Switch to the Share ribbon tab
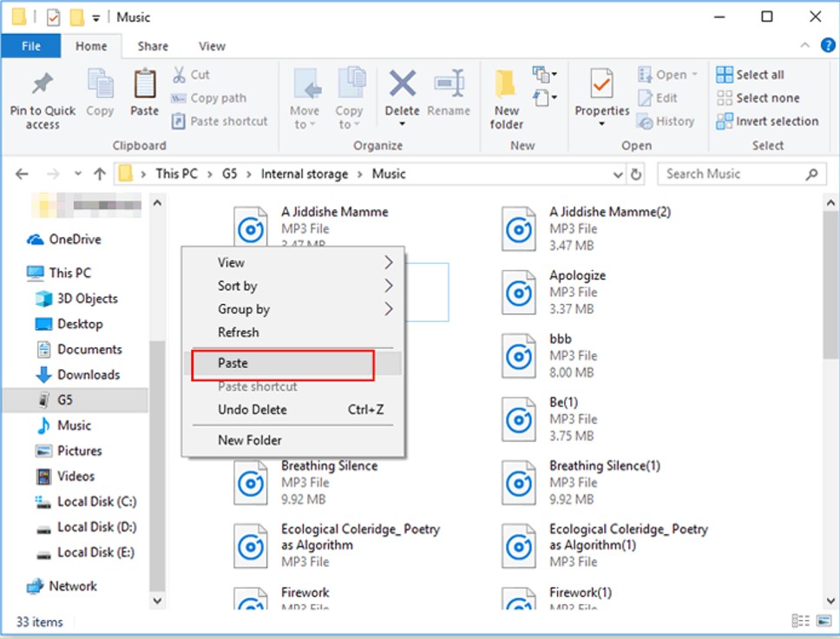 tap(153, 46)
